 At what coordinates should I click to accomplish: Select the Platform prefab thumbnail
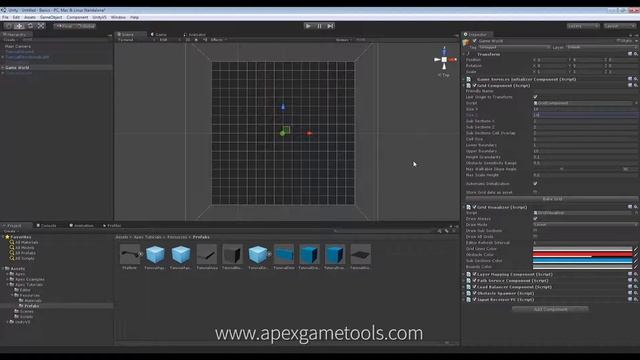(x=130, y=254)
